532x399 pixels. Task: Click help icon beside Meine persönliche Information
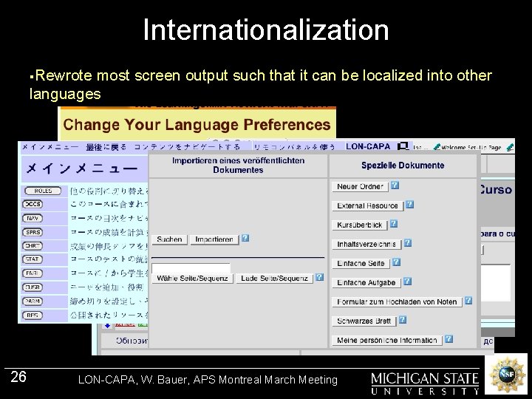[449, 338]
